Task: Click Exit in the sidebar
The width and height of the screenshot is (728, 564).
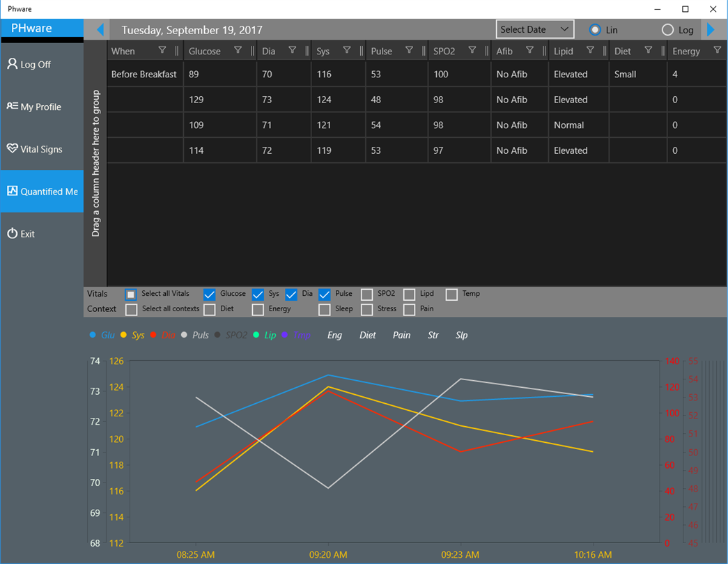Action: [x=42, y=233]
